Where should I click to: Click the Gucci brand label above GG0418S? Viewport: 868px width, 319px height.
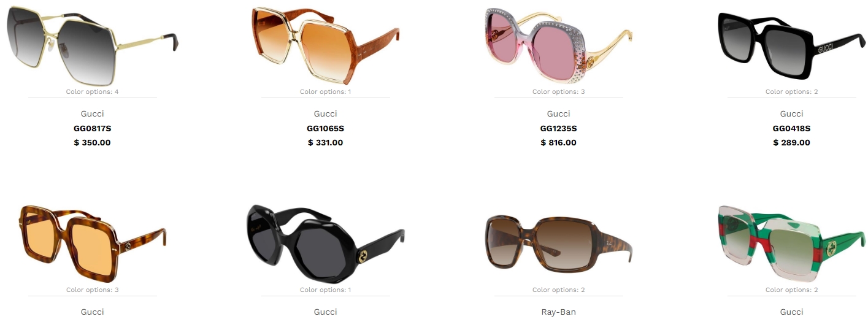[791, 114]
